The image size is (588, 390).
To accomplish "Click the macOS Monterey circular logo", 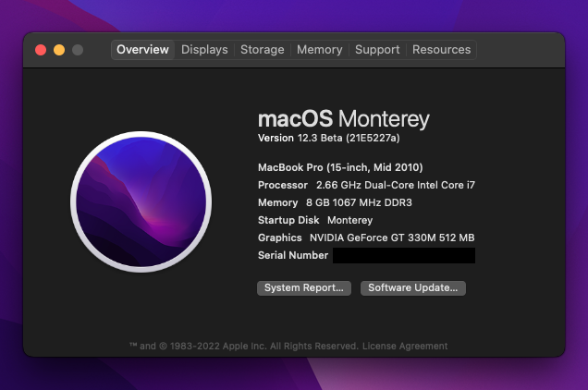I will click(x=141, y=201).
